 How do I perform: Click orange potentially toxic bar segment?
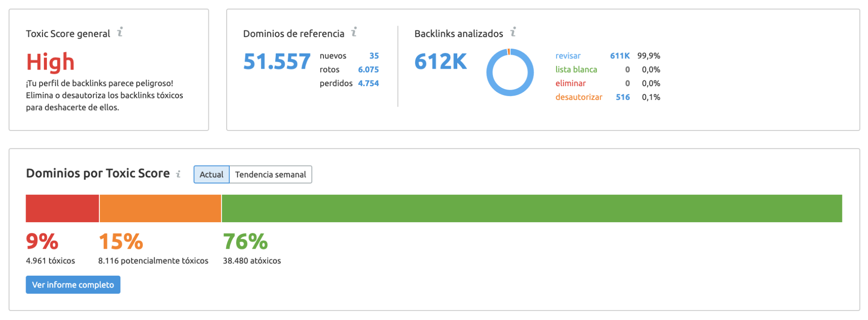tap(160, 208)
